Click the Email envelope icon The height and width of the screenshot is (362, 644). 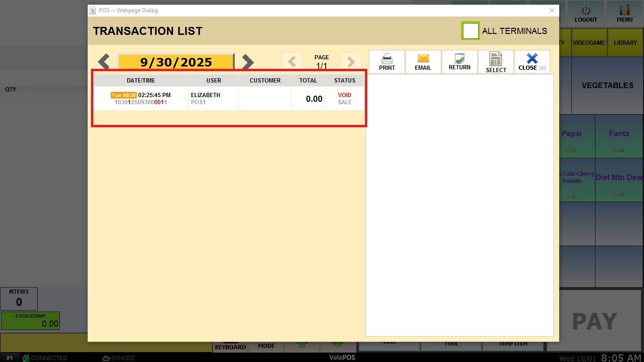click(x=423, y=59)
